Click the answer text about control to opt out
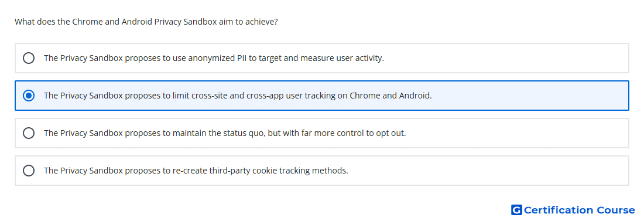The image size is (644, 221). pos(225,133)
